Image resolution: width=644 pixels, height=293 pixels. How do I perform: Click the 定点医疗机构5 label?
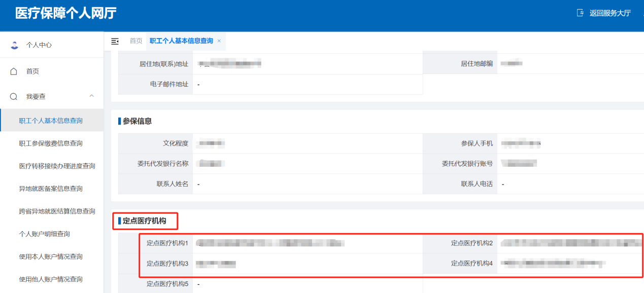167,284
